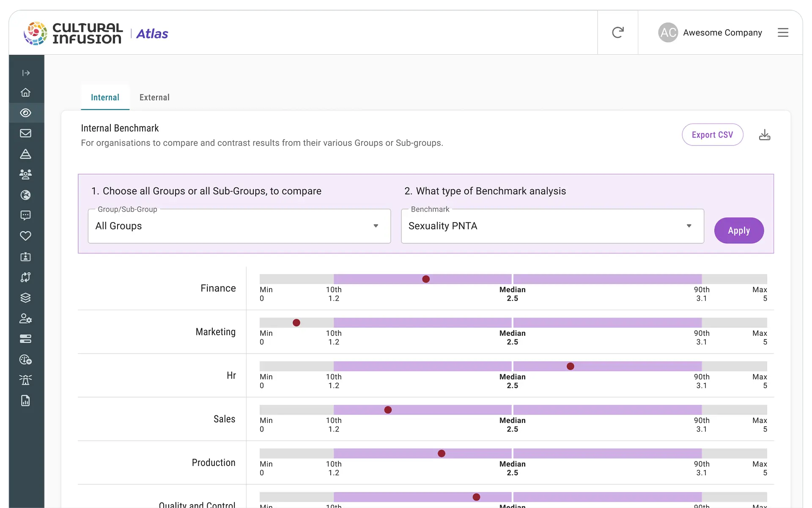Switch to the Internal tab
812x508 pixels.
click(x=105, y=97)
